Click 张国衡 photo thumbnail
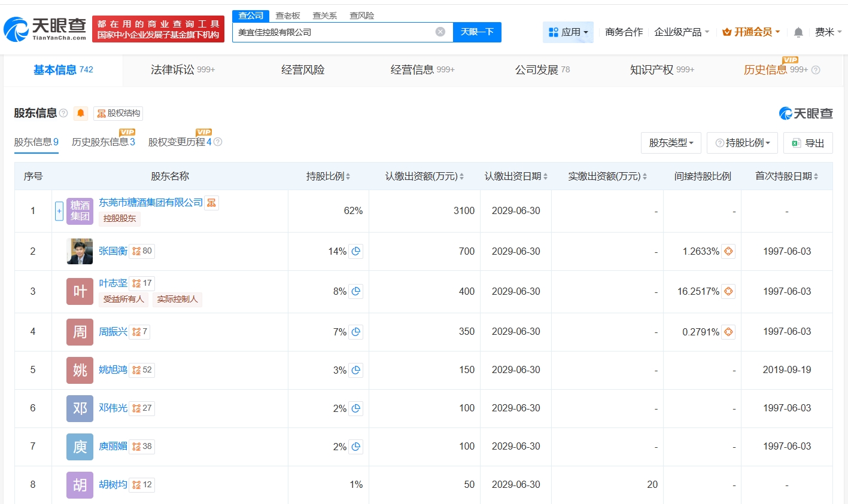The width and height of the screenshot is (848, 504). (x=80, y=251)
